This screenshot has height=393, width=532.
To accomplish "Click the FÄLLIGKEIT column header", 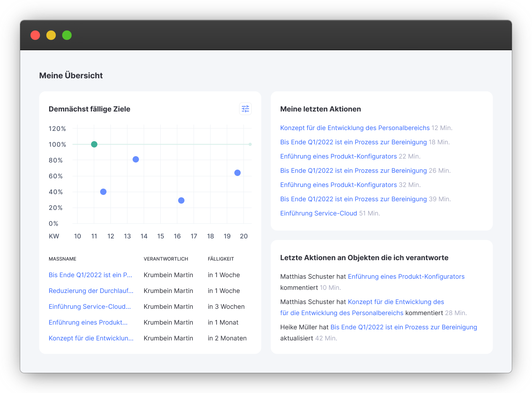I will [x=221, y=259].
